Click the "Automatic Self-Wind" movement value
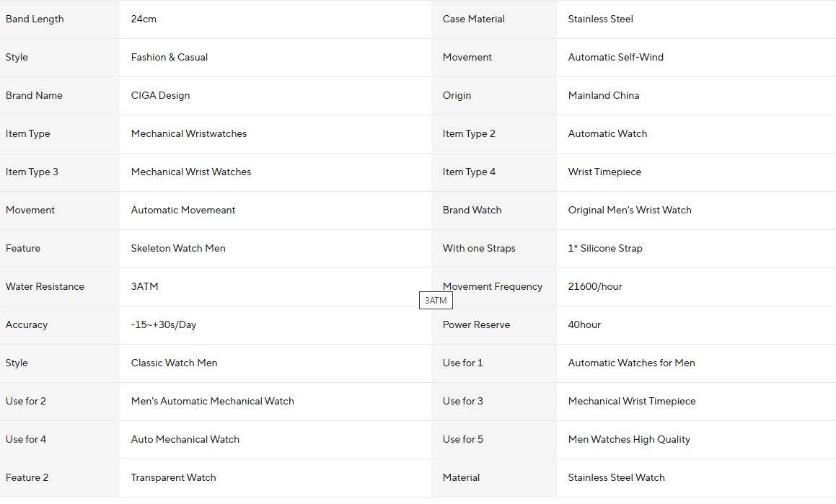The height and width of the screenshot is (504, 836). (x=615, y=58)
